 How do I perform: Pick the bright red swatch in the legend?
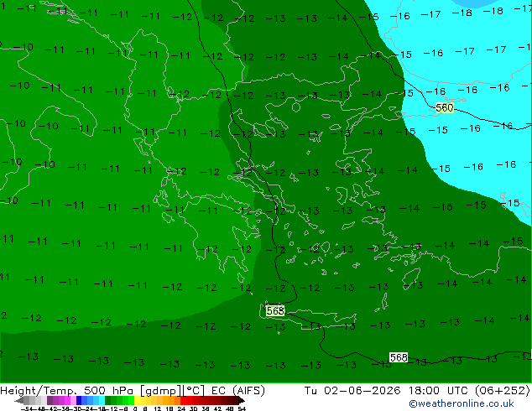pos(184,400)
